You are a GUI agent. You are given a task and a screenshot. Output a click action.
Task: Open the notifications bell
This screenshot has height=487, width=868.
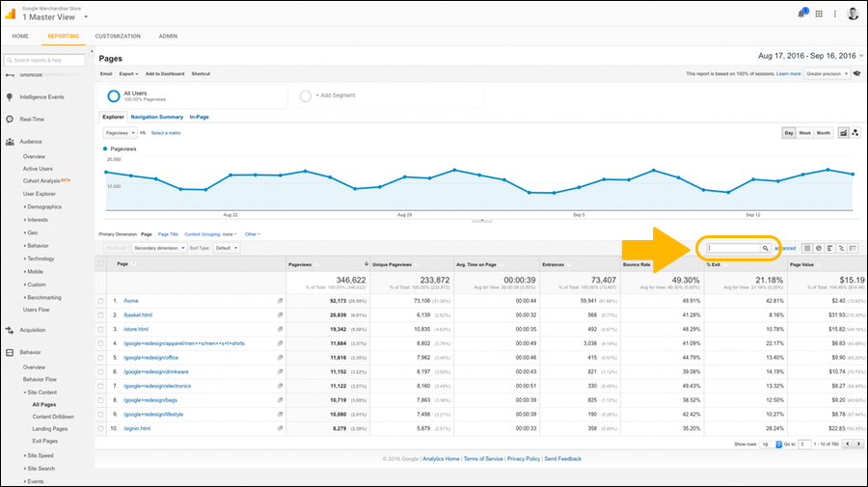click(801, 14)
